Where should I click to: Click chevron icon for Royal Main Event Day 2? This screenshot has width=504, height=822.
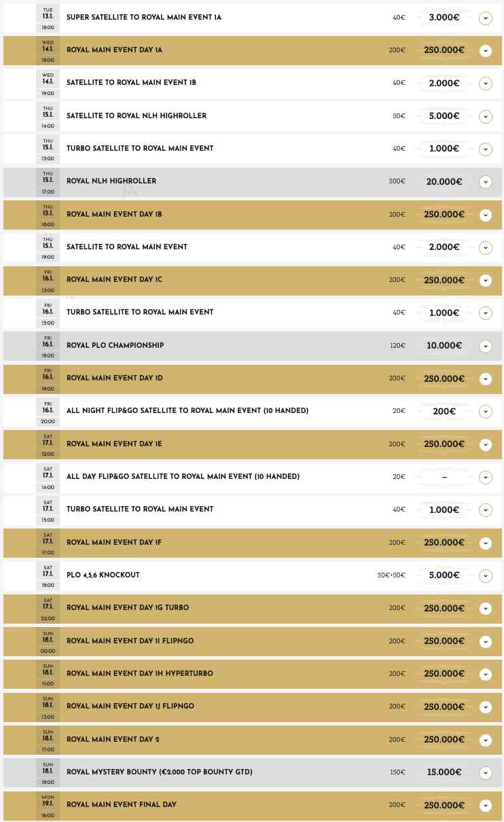tap(485, 740)
